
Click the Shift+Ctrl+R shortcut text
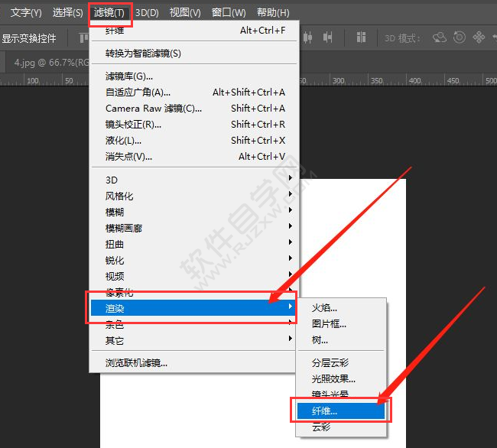[x=258, y=124]
